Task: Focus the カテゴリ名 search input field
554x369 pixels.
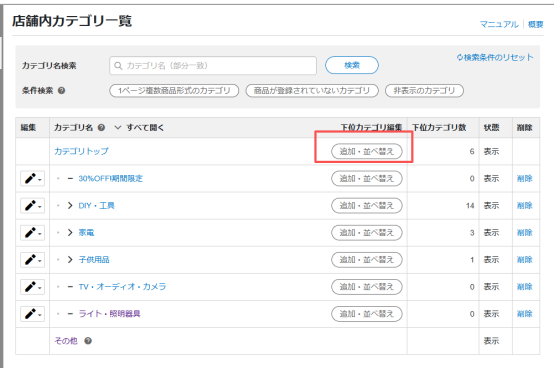Action: point(213,66)
